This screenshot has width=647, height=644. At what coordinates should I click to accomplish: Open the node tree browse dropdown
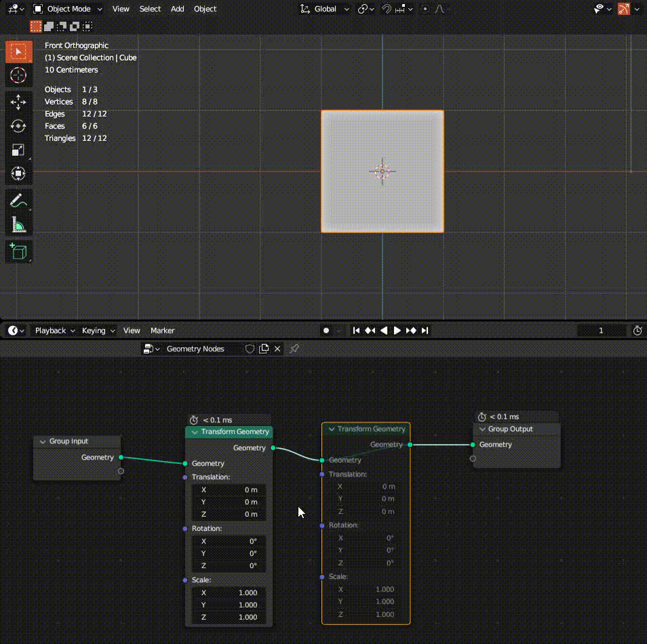pos(151,348)
